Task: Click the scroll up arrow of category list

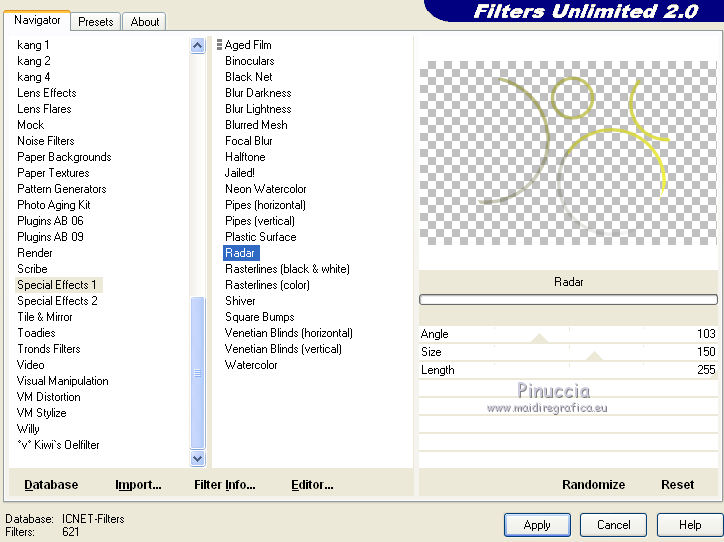Action: click(x=197, y=45)
